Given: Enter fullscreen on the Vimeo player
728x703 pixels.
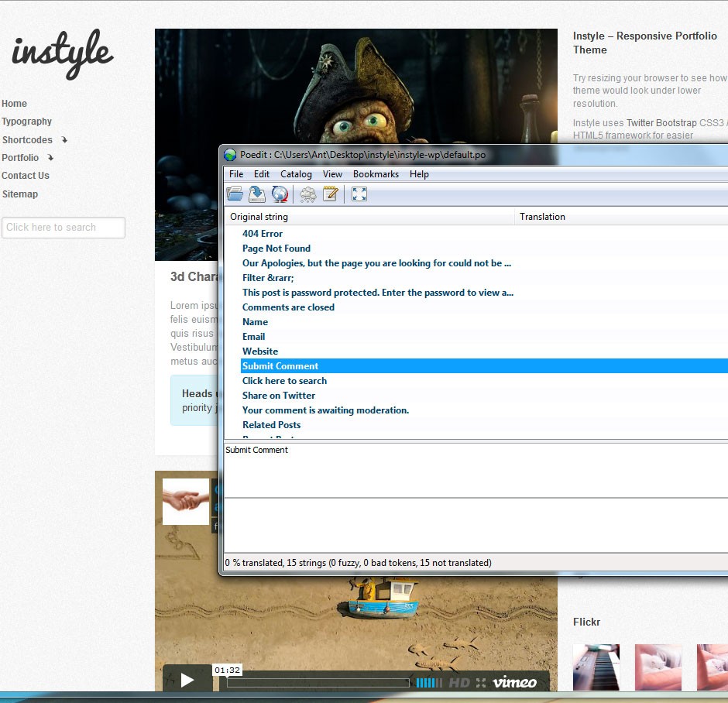Looking at the screenshot, I should coord(481,683).
